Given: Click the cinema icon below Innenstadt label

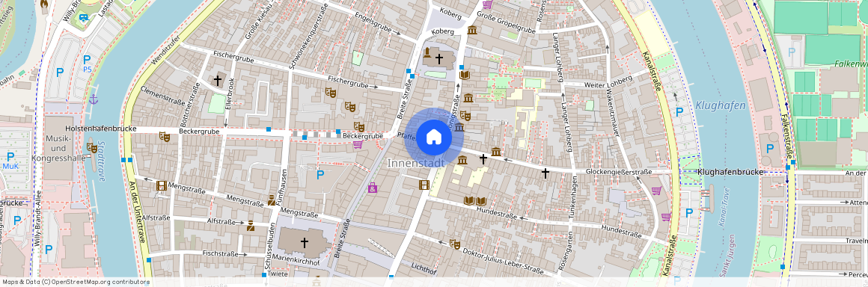Looking at the screenshot, I should pos(424,185).
